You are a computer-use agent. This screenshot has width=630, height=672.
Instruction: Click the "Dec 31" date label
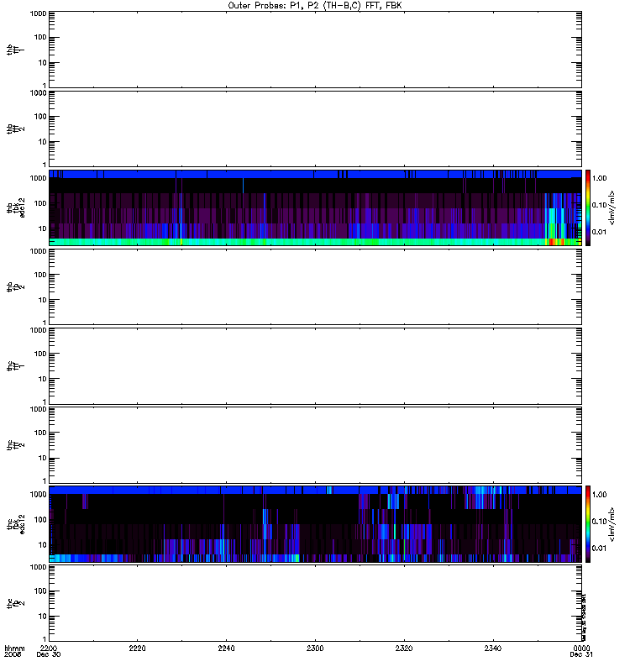click(581, 654)
